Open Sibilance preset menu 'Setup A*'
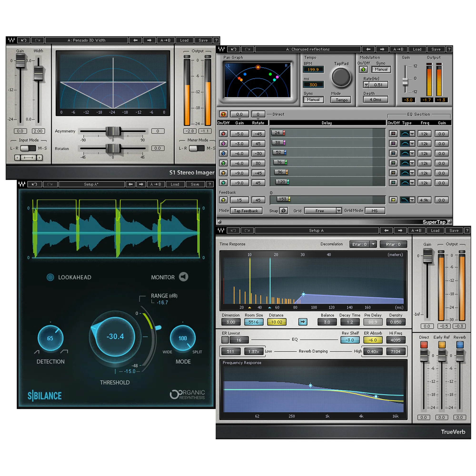 click(91, 184)
